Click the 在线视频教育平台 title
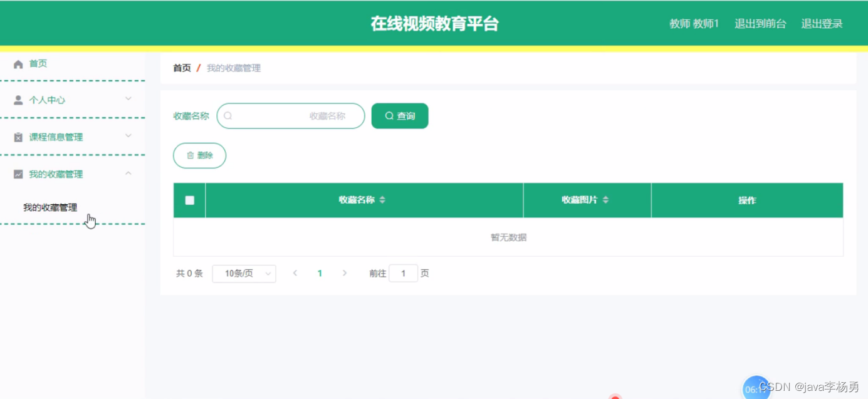Screen dimensions: 868x399 tap(434, 24)
